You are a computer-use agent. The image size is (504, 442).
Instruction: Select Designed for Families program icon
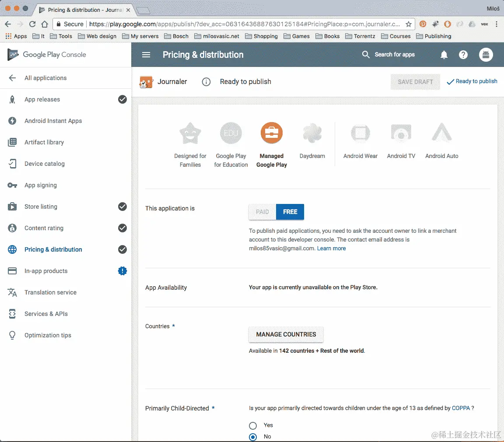(190, 133)
